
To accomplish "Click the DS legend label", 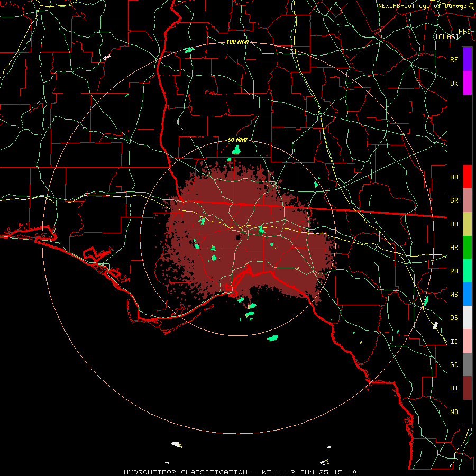I will [x=454, y=318].
